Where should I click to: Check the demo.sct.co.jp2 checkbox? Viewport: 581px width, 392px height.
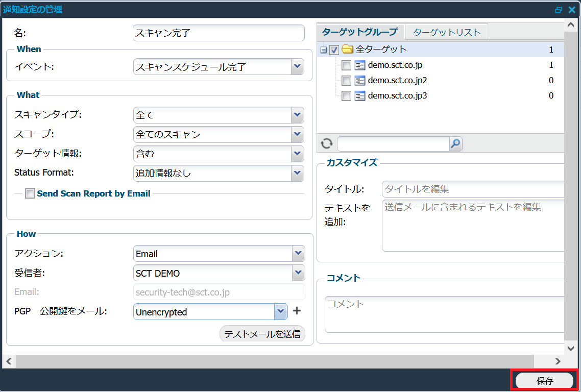click(346, 81)
